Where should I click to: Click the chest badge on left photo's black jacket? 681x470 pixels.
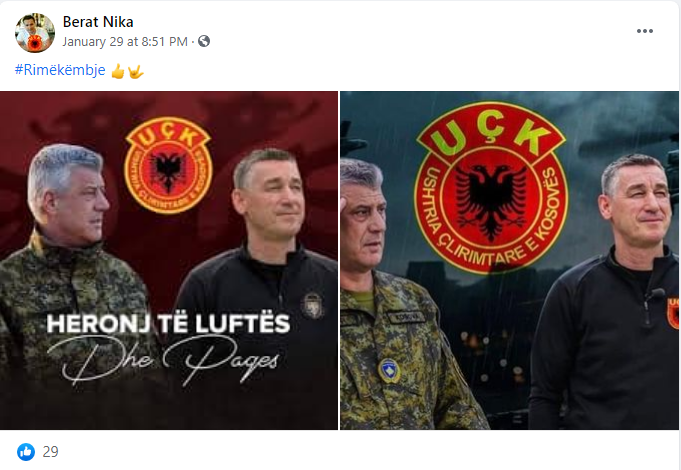coord(312,305)
